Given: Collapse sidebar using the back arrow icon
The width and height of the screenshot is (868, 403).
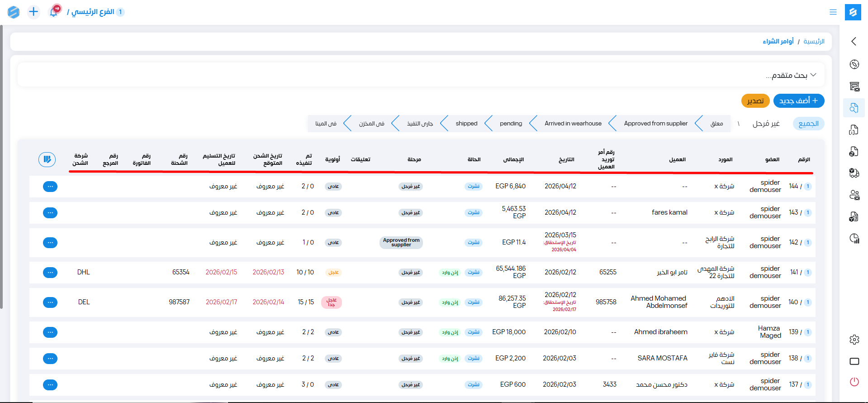Looking at the screenshot, I should pos(854,42).
